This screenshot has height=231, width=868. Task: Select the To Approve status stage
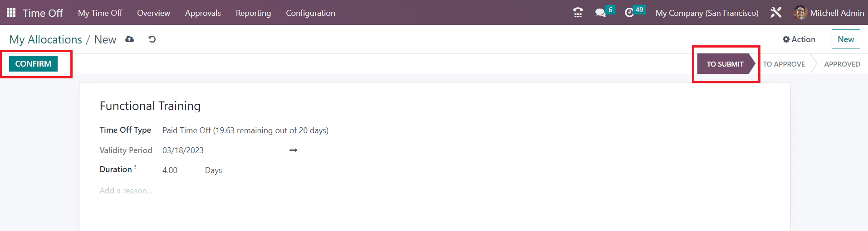784,64
